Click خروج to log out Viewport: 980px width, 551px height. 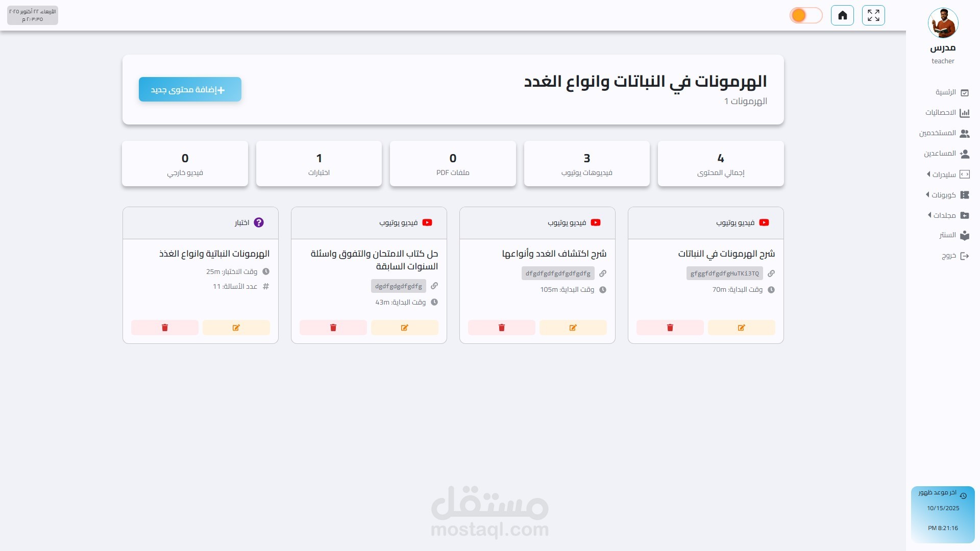pos(949,256)
